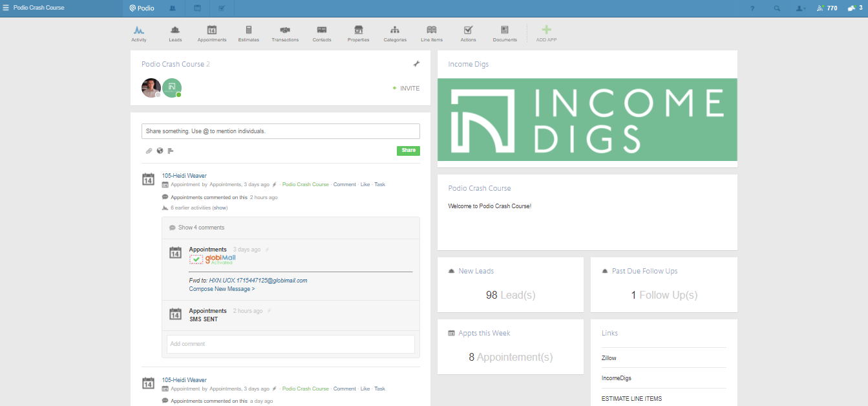
Task: Open the connections people icon in top bar
Action: 173,8
